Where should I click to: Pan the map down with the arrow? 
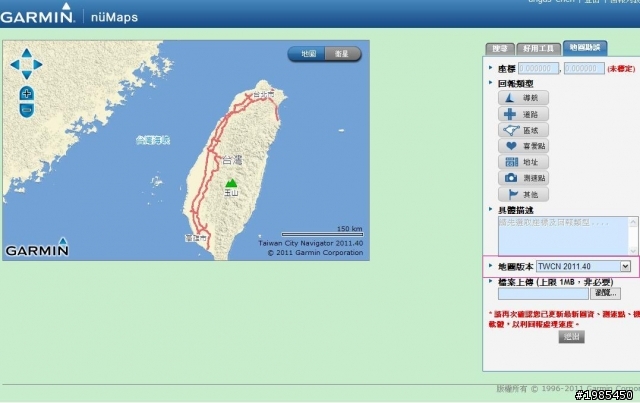pos(27,75)
